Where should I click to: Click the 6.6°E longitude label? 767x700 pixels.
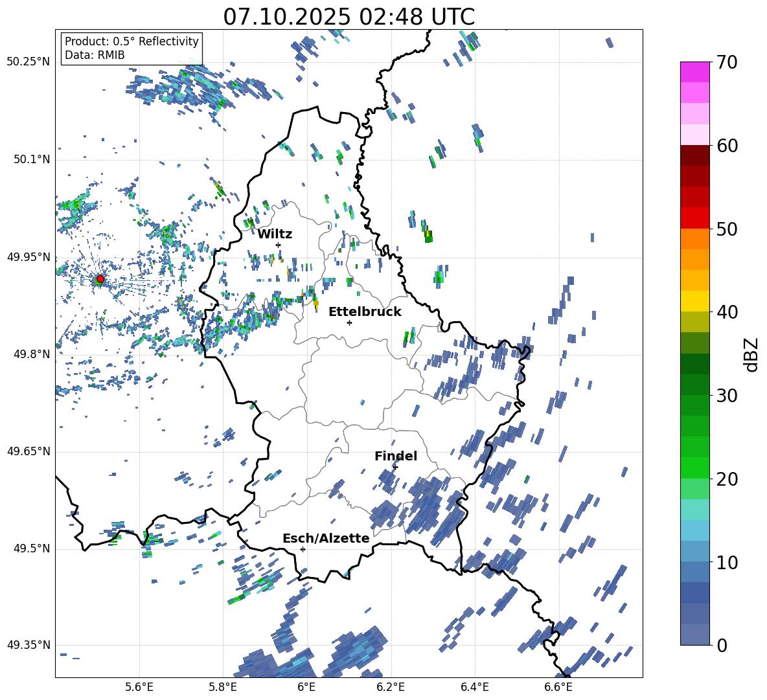pyautogui.click(x=558, y=687)
